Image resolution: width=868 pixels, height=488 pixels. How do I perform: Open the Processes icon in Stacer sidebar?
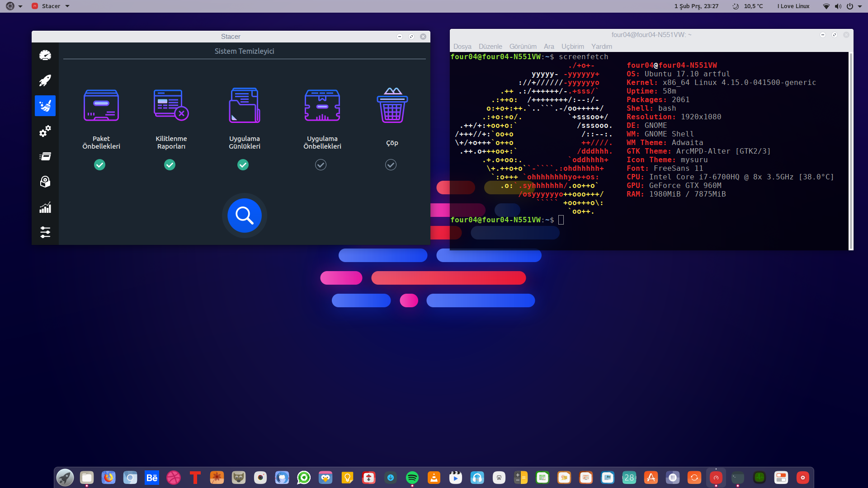(45, 156)
